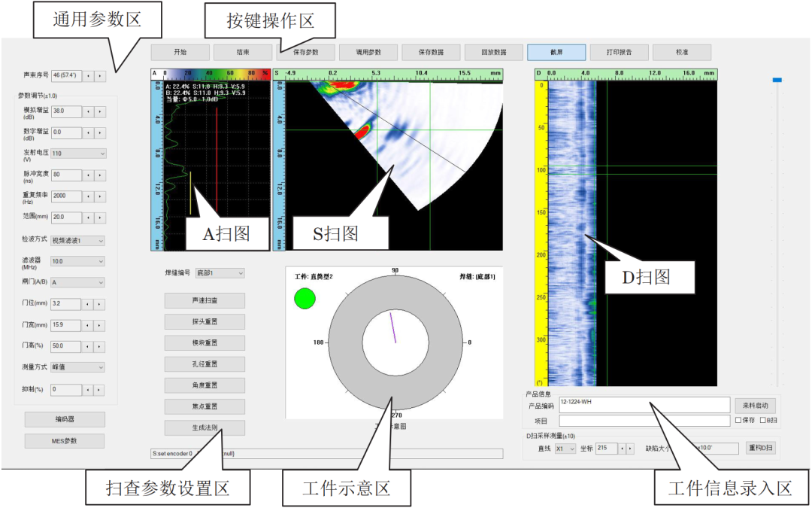812x508 pixels.
Task: Open the MES参数 button
Action: 65,441
